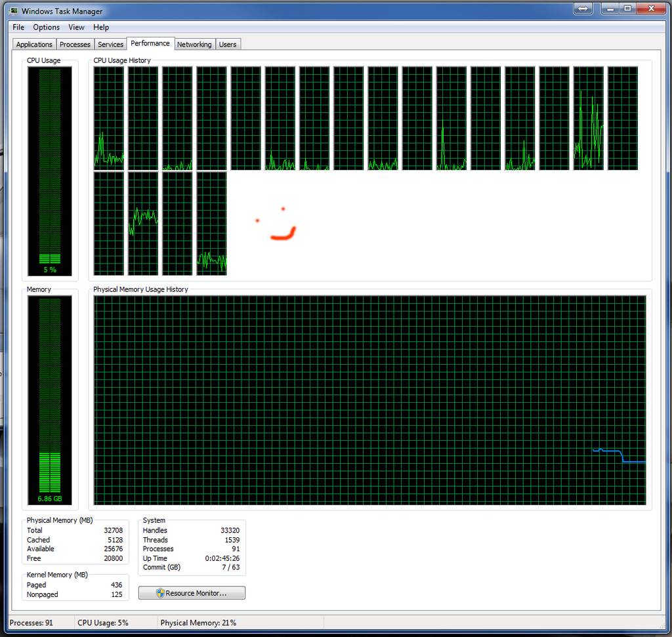The image size is (672, 637).
Task: Click the Nonpaged kernel memory value 125
Action: coord(117,594)
